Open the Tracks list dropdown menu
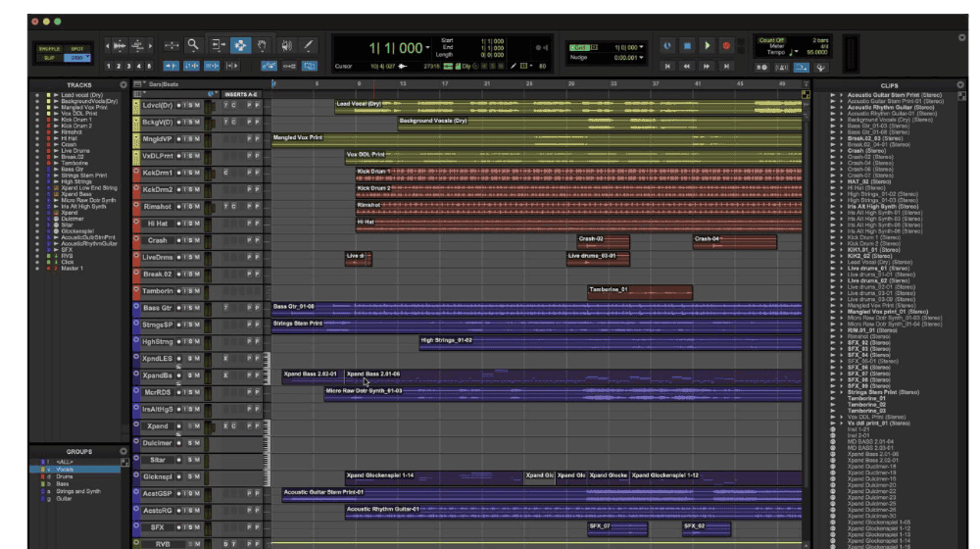The height and width of the screenshot is (549, 980). pyautogui.click(x=123, y=84)
